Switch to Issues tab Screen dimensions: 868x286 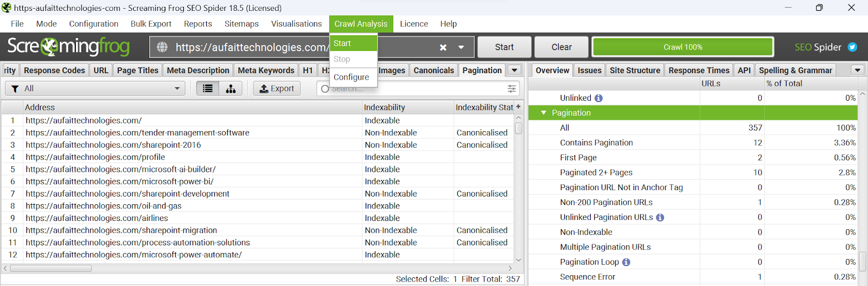coord(590,70)
